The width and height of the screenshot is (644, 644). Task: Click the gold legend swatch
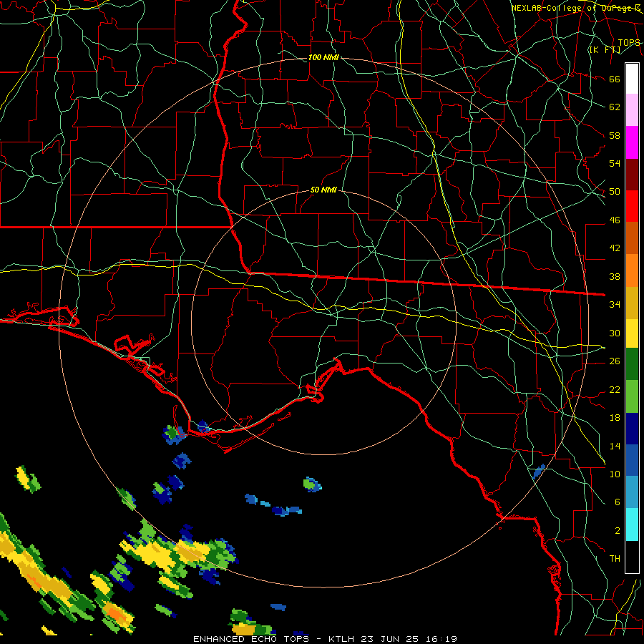632,302
